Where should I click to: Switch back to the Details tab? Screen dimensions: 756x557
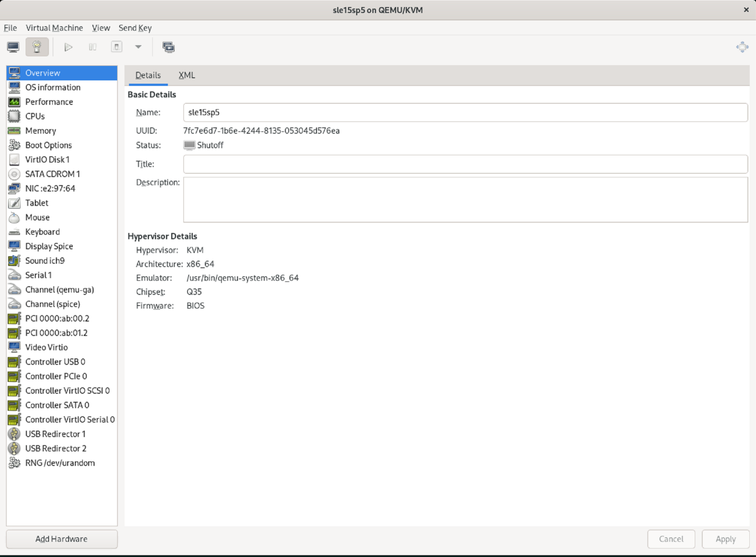click(148, 75)
